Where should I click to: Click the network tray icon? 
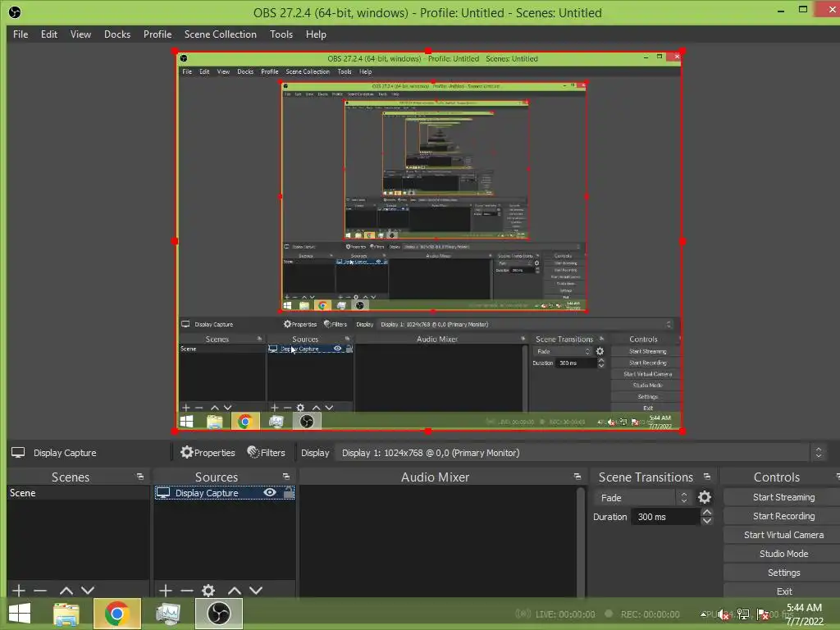[743, 614]
